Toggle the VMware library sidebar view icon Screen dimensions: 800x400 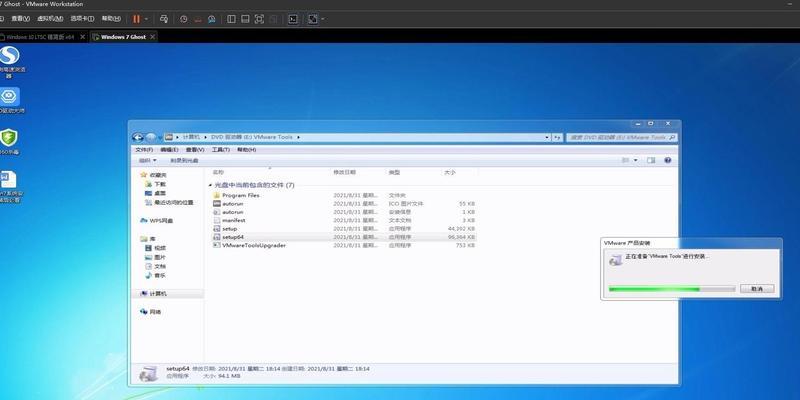231,19
